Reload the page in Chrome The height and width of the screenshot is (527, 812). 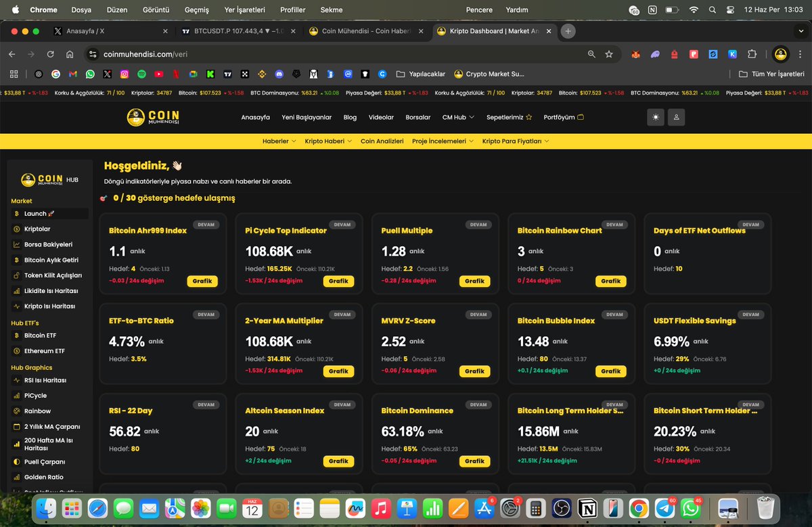pos(50,54)
